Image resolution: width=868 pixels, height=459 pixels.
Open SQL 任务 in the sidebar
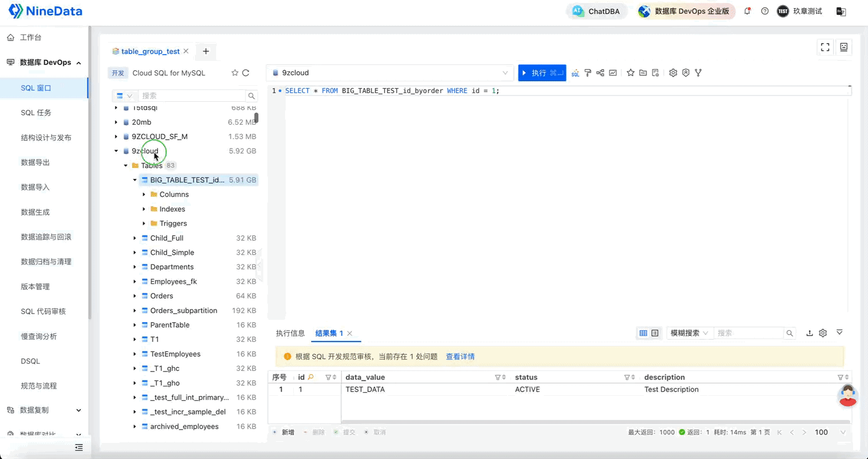coord(36,113)
